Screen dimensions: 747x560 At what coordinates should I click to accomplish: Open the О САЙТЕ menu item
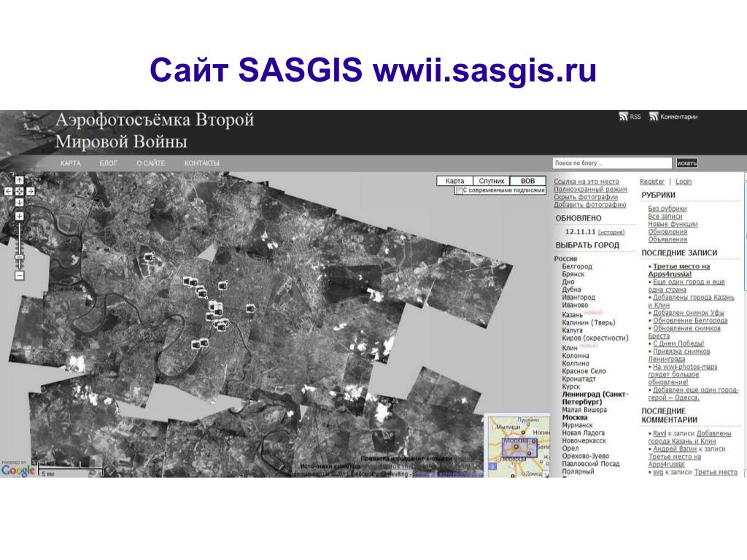[x=150, y=163]
